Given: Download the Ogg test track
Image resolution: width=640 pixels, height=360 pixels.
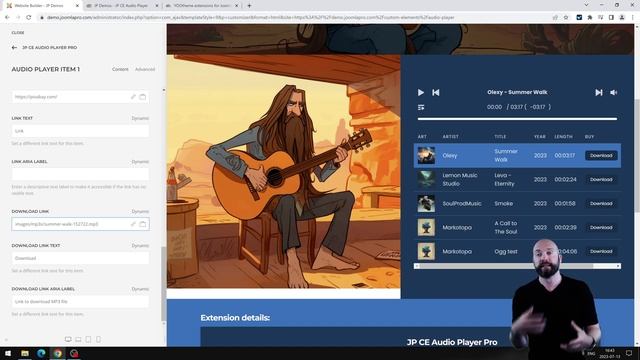Looking at the screenshot, I should (601, 251).
